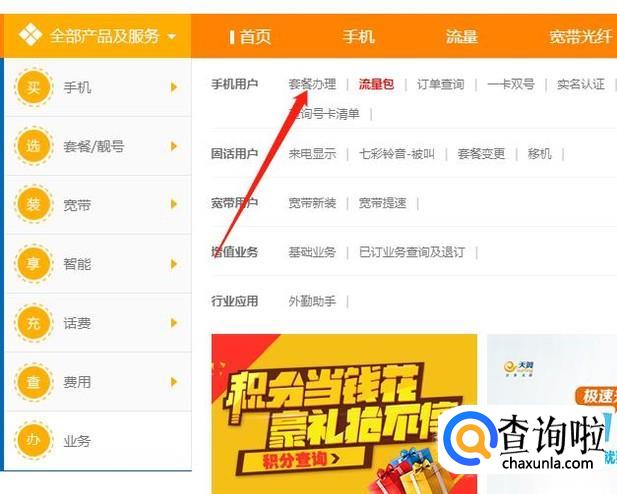This screenshot has width=617, height=494.
Task: Expand the arrow beside 话费 sidebar item
Action: pos(174,323)
